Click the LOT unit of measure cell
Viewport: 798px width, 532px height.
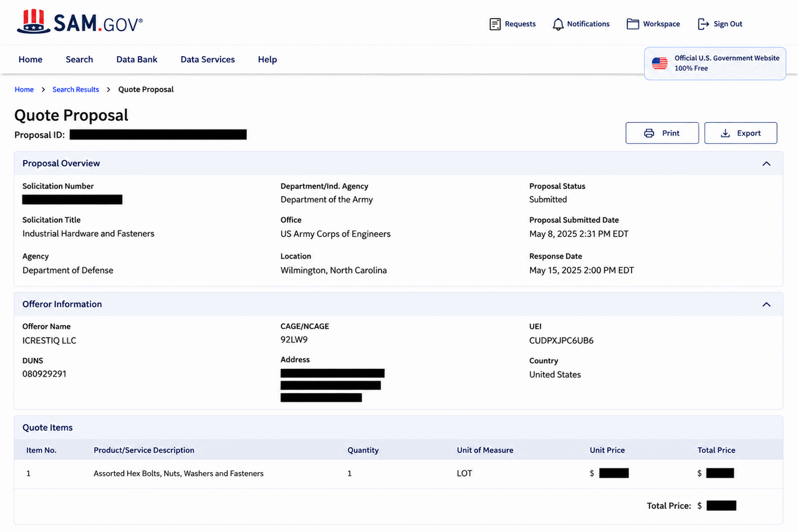pyautogui.click(x=464, y=473)
